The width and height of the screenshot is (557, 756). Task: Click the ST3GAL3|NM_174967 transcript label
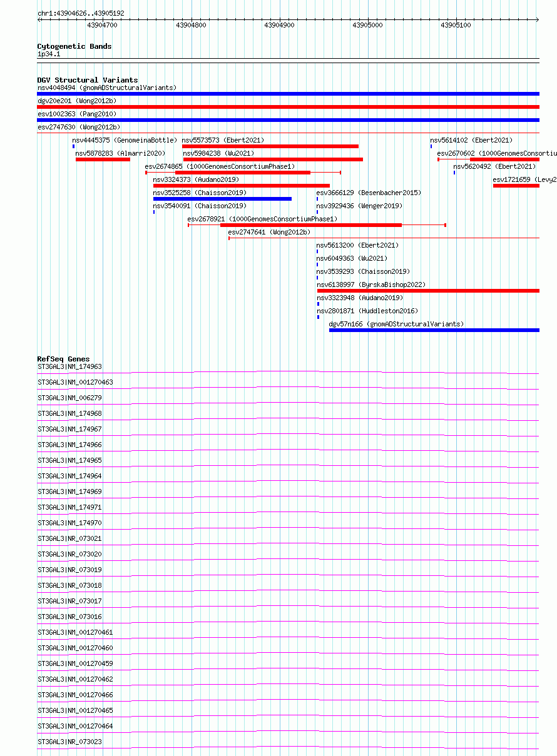pos(69,429)
